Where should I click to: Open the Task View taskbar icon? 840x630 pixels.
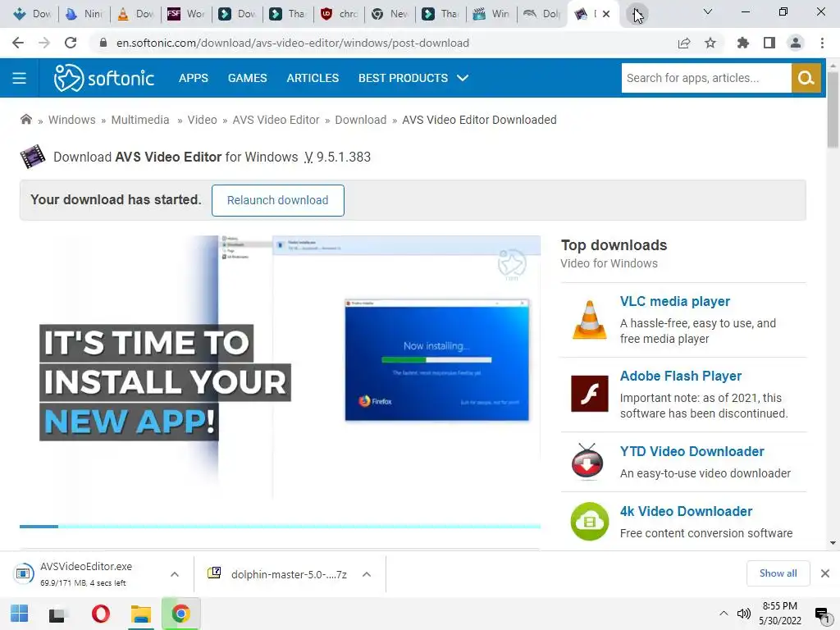(x=57, y=614)
